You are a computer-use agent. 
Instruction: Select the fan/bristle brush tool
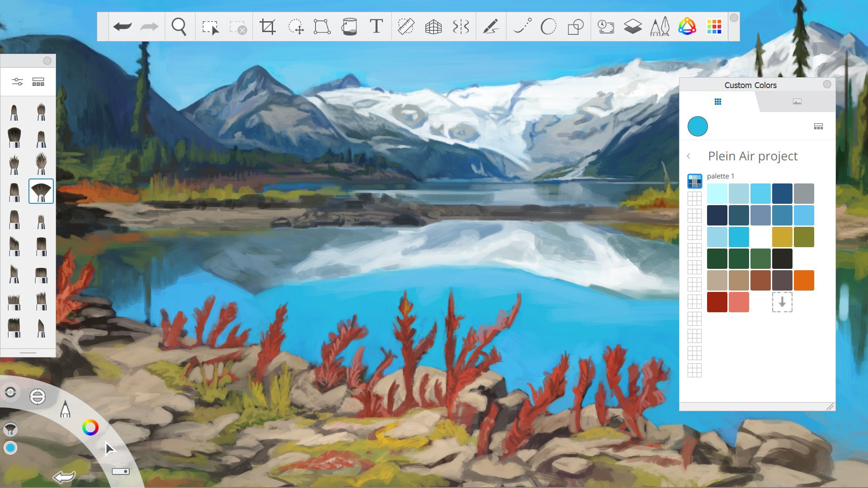(41, 191)
